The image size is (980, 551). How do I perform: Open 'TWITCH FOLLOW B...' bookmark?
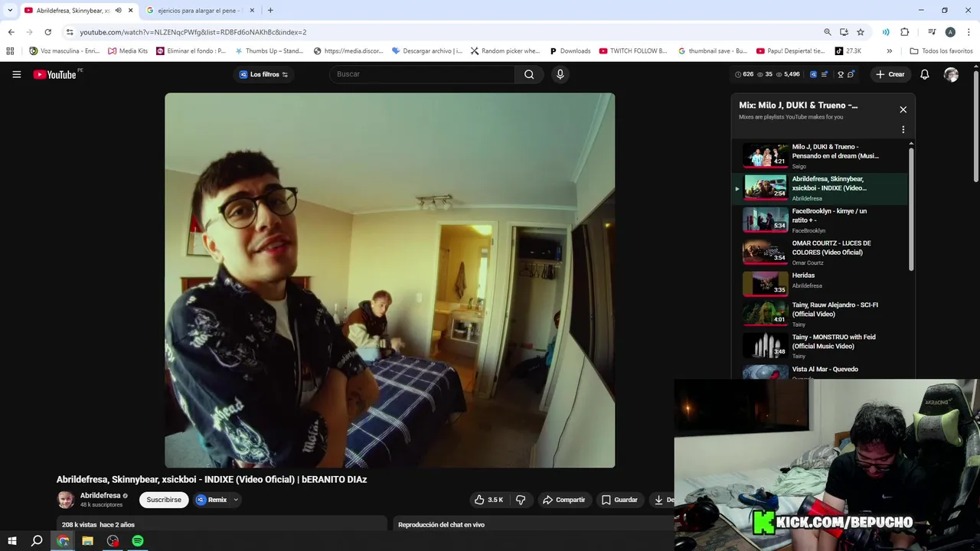coord(633,51)
